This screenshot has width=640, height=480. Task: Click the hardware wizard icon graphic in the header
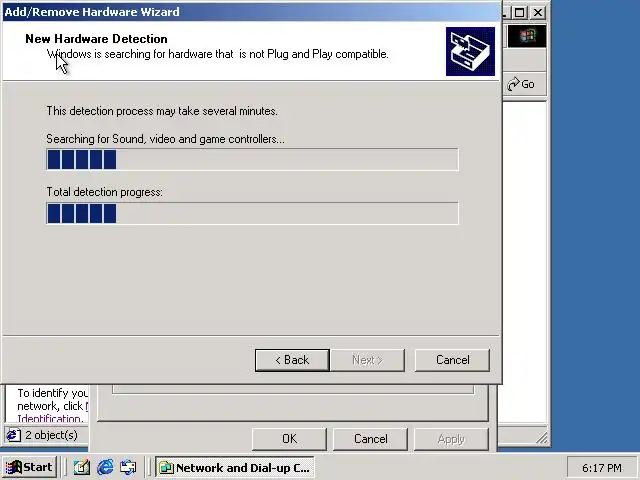(470, 51)
